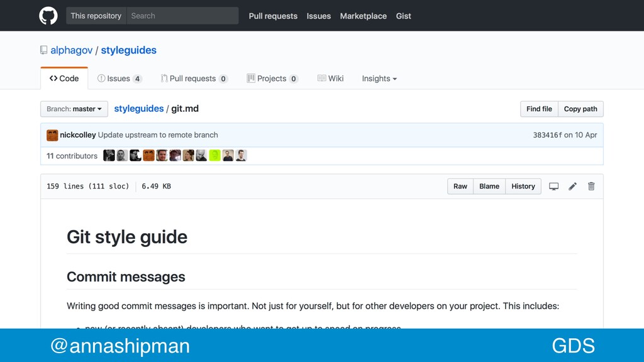Open file in GitHub Desktop icon
The height and width of the screenshot is (362, 644).
pos(553,186)
